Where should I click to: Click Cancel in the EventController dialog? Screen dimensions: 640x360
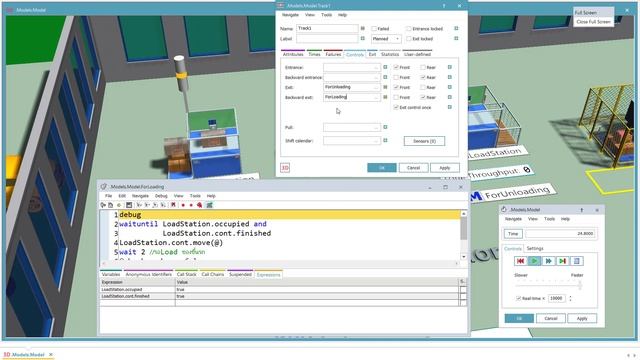click(551, 318)
